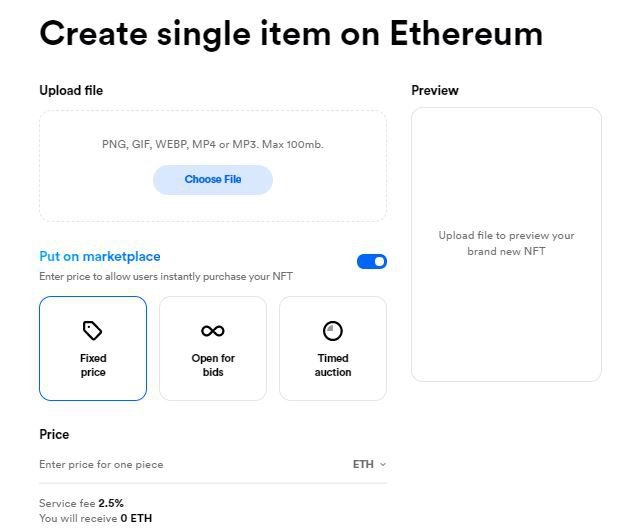
Task: Click the Open for bids label text
Action: click(x=213, y=365)
